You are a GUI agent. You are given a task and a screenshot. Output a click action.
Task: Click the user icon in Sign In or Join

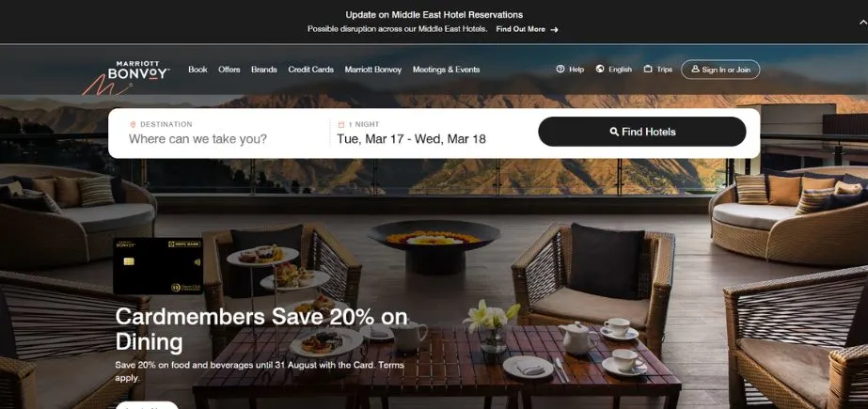(x=695, y=70)
